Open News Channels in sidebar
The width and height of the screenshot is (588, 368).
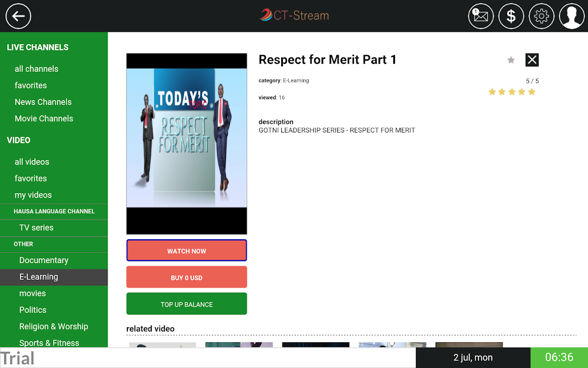pyautogui.click(x=43, y=102)
